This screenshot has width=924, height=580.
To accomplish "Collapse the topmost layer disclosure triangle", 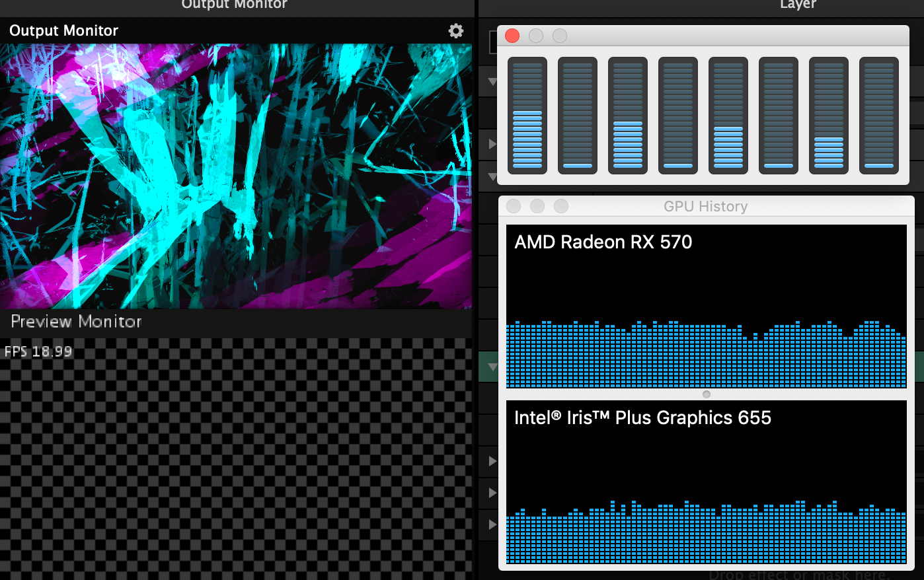I will pyautogui.click(x=492, y=83).
